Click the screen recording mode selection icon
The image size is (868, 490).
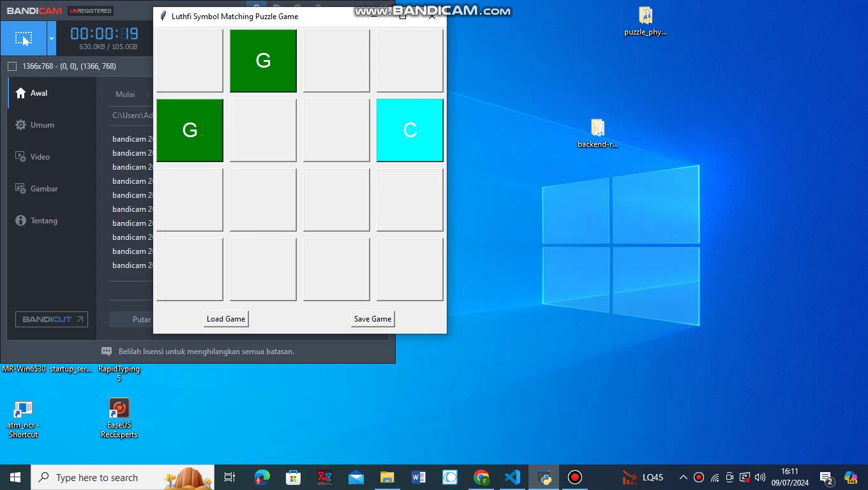[23, 39]
